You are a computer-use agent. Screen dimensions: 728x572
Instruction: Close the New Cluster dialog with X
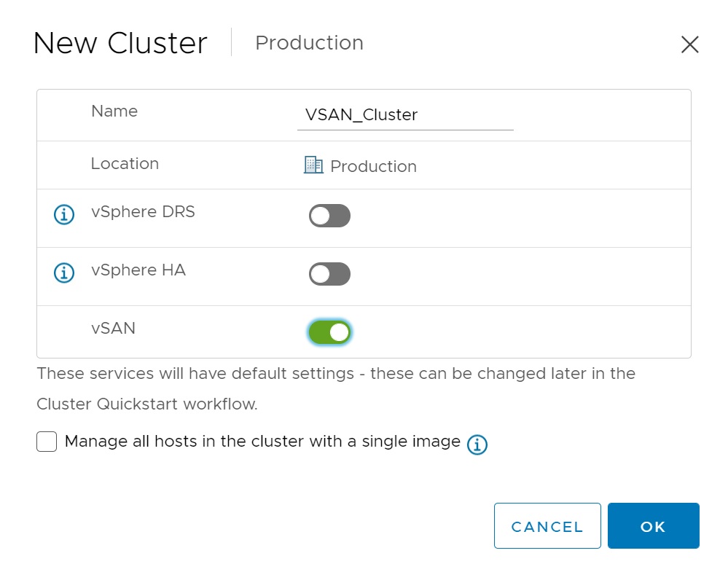tap(689, 44)
